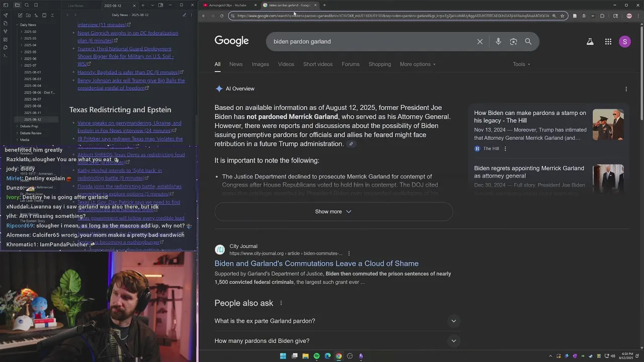Open Google account avatar S
Image resolution: width=644 pixels, height=362 pixels.
click(x=625, y=42)
